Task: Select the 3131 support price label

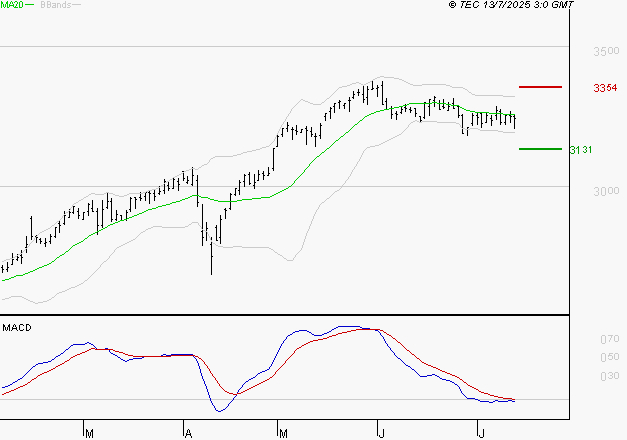Action: pos(581,150)
